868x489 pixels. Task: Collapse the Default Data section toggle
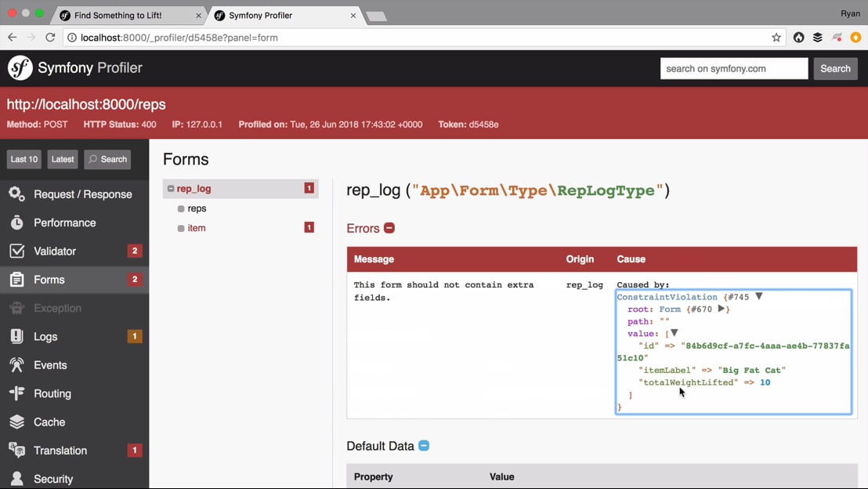tap(424, 446)
